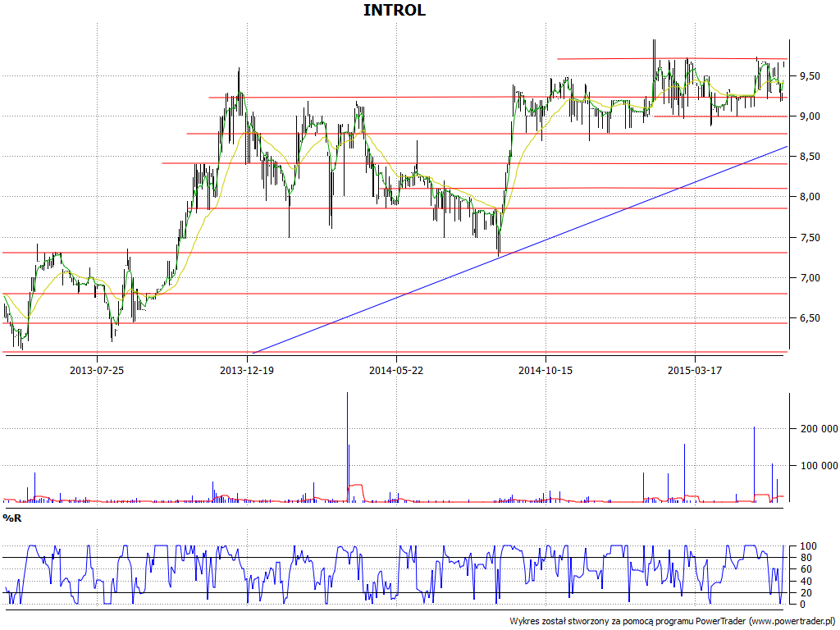This screenshot has height=630, width=840.
Task: Click the 100 000 volume axis label
Action: click(x=819, y=466)
